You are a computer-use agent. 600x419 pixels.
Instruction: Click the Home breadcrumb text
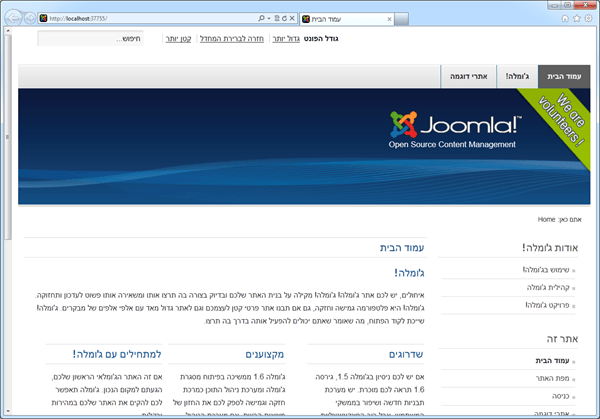[x=546, y=219]
